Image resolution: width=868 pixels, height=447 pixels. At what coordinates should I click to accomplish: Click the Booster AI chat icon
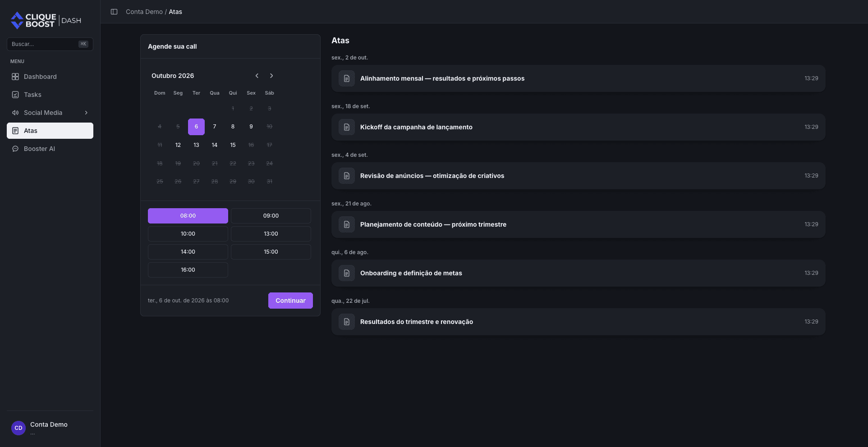(15, 149)
